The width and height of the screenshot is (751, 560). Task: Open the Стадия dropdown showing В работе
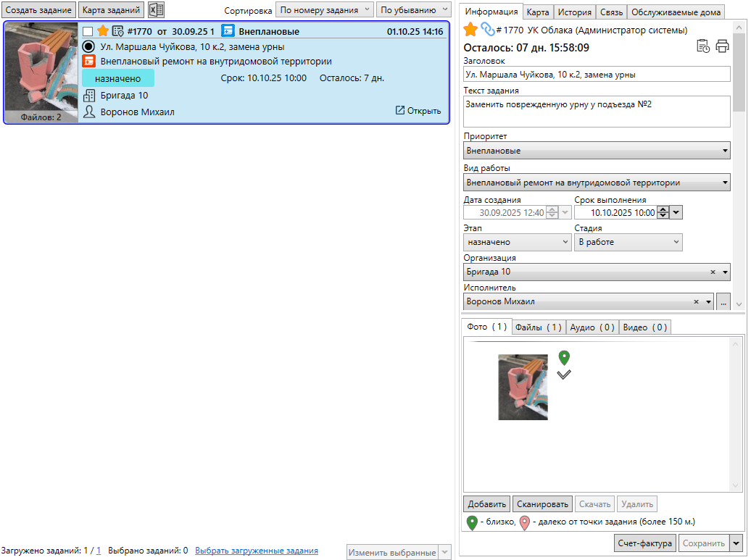[x=629, y=242]
